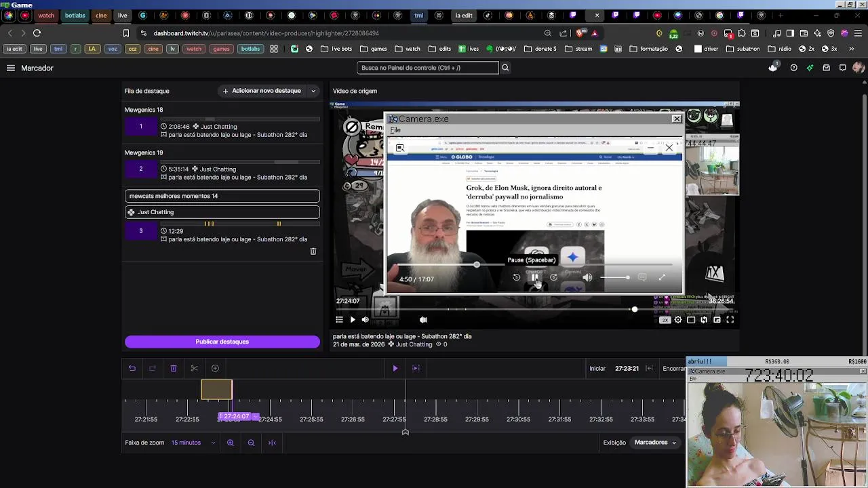This screenshot has height=488, width=868.
Task: Open the live bots bookmark folder
Action: coord(336,49)
